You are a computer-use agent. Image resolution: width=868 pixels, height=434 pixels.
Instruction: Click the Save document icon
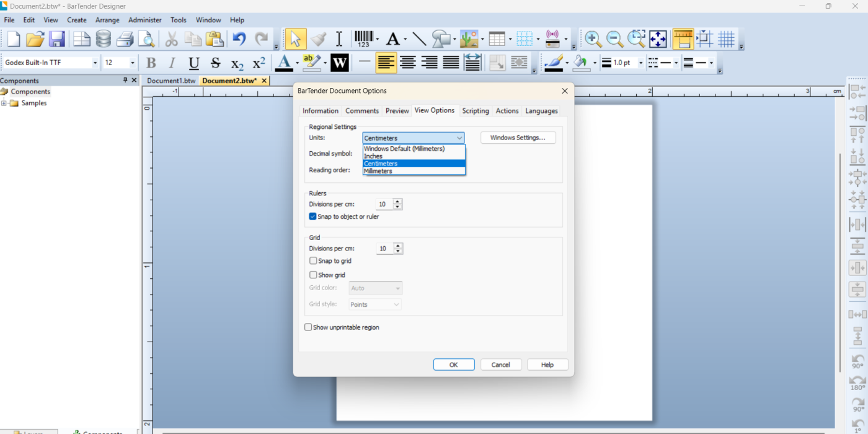coord(57,39)
